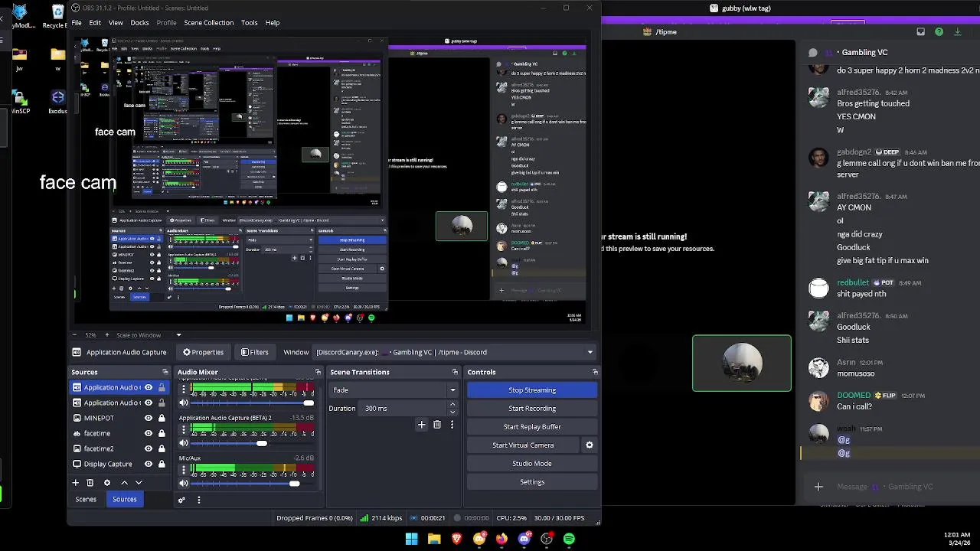Open preview scaling dropdown arrow
The image size is (980, 551).
point(178,334)
